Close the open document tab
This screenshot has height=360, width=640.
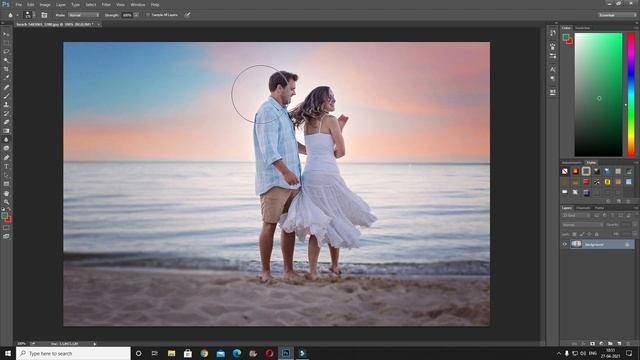98,24
